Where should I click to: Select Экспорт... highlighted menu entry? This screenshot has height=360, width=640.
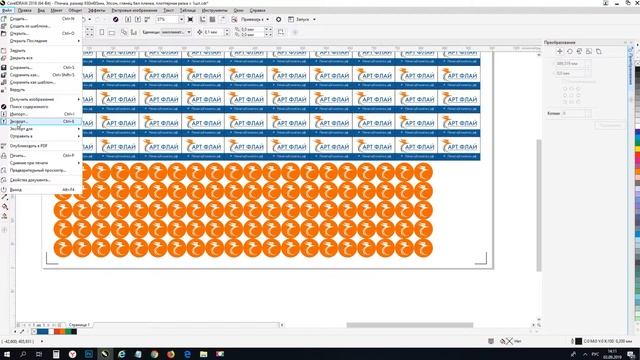click(41, 121)
